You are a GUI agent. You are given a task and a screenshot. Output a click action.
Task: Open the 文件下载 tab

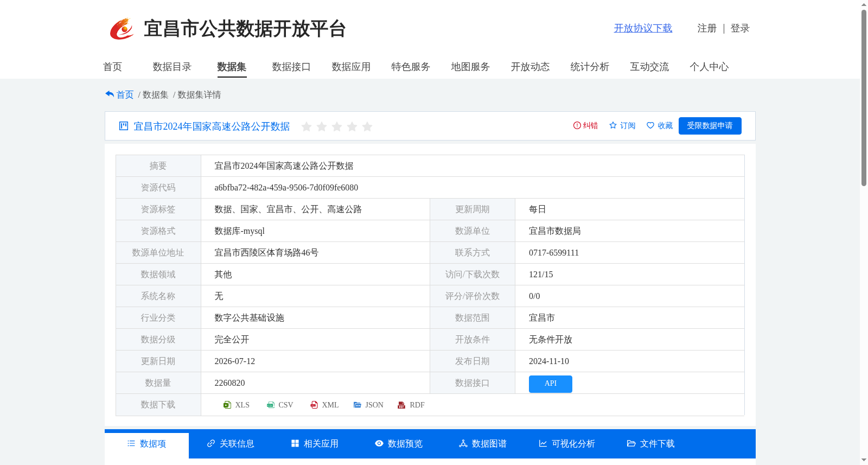coord(651,444)
